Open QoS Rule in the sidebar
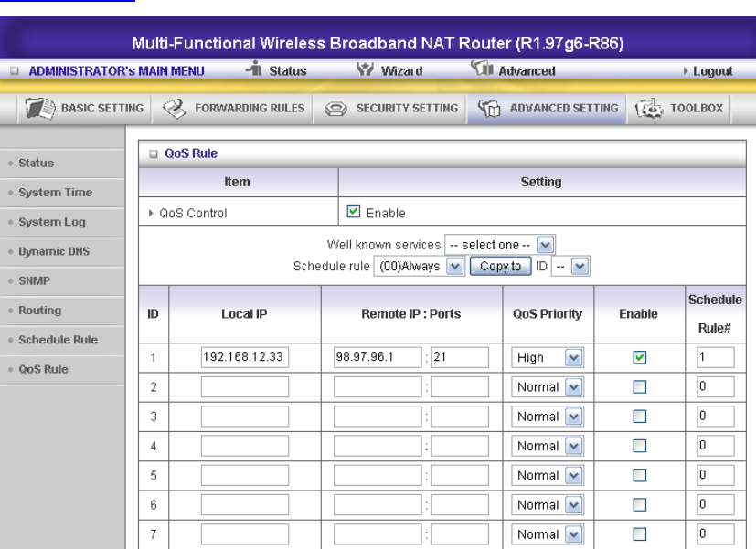The height and width of the screenshot is (549, 756). pyautogui.click(x=43, y=369)
